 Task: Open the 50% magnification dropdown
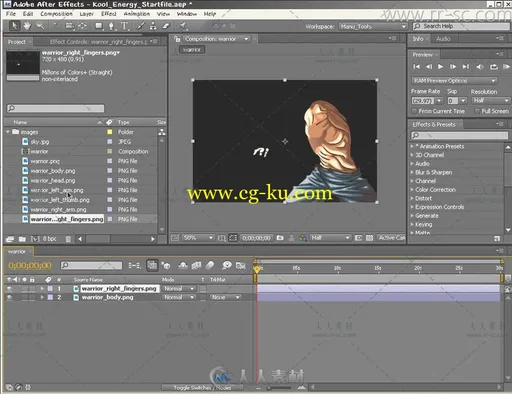pyautogui.click(x=198, y=238)
